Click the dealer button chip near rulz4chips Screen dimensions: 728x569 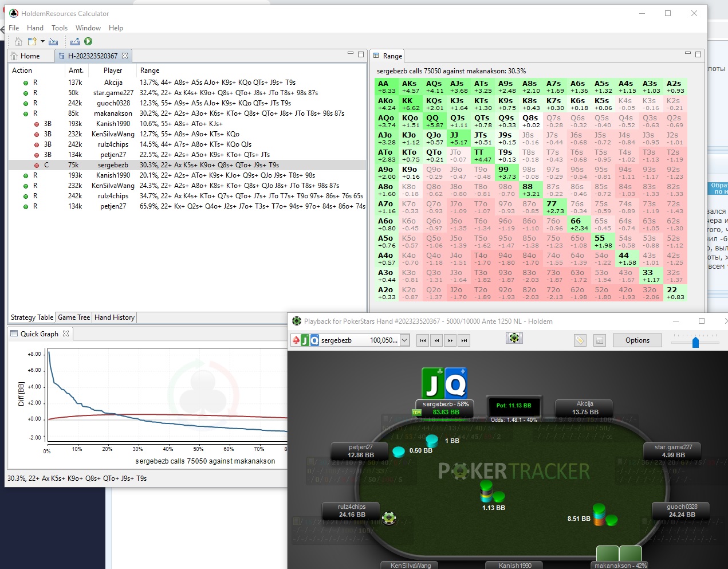pos(389,518)
